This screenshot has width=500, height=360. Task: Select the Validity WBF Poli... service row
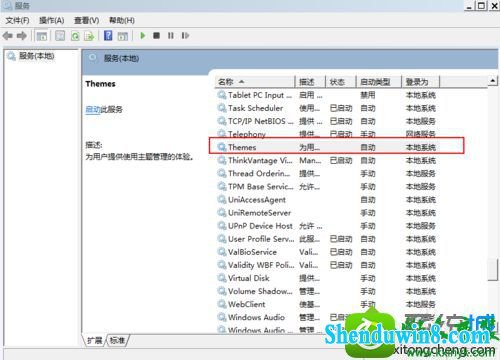click(327, 265)
